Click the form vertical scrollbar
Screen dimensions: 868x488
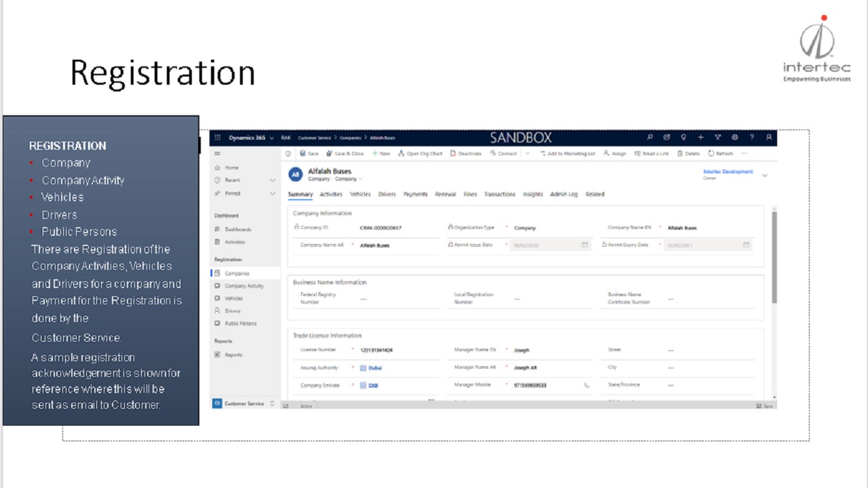(x=774, y=258)
